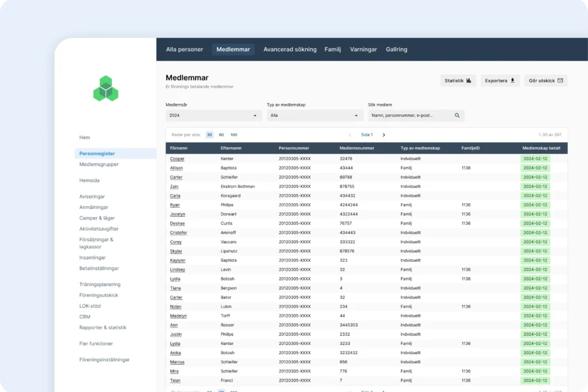Viewport: 588px width, 392px height.
Task: Click the bar chart icon in Statistik
Action: [468, 80]
